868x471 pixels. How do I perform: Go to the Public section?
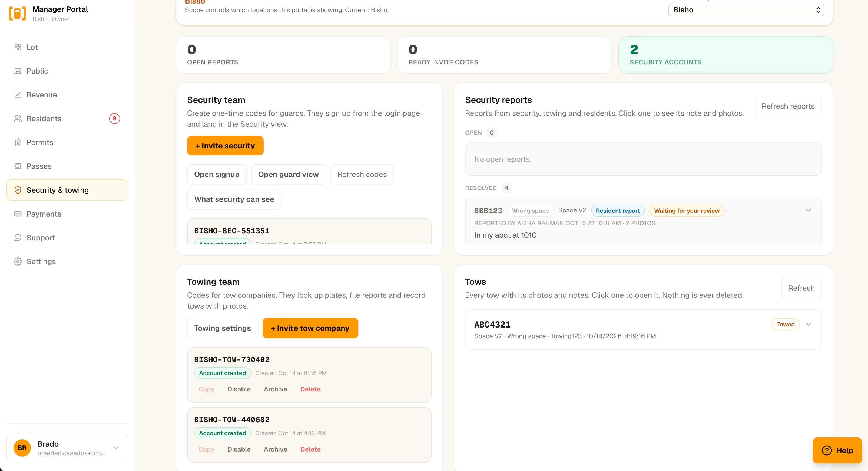pos(67,71)
